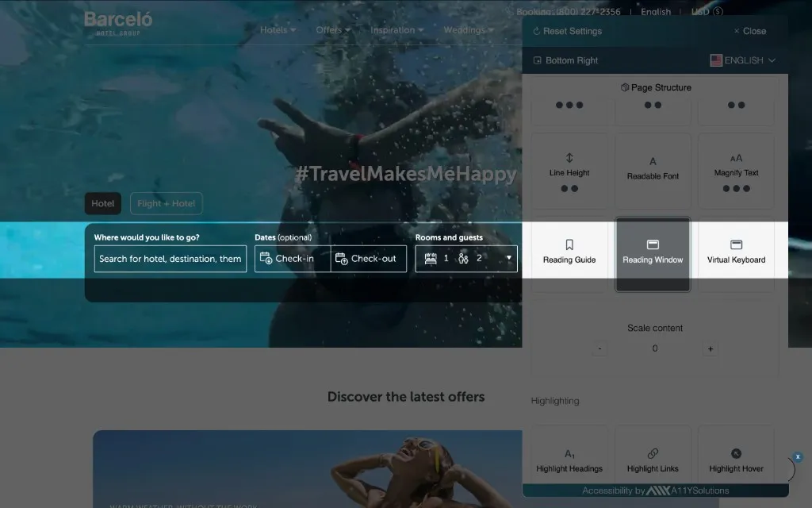Click the Reading Guide bookmark icon
Screen dimensions: 812x508
(569, 244)
